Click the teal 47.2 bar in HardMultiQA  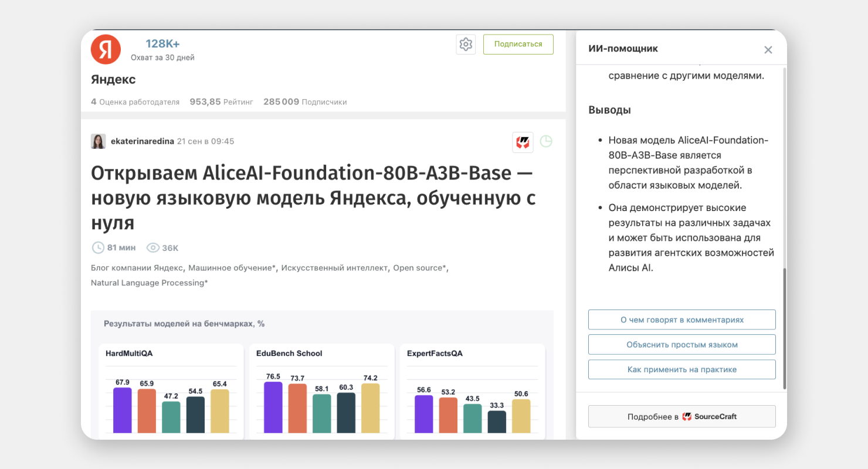coord(171,417)
